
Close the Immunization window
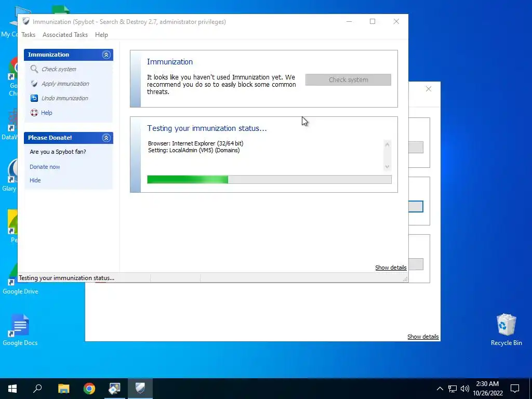click(396, 21)
